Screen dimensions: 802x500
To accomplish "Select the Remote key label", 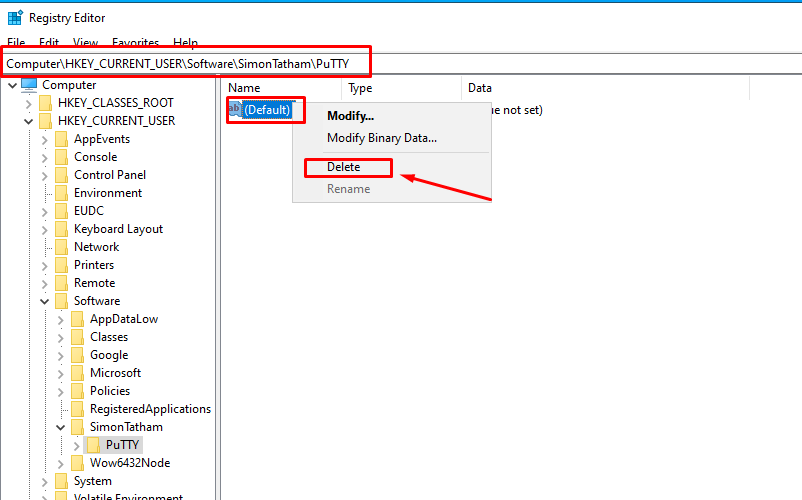I will click(x=95, y=283).
